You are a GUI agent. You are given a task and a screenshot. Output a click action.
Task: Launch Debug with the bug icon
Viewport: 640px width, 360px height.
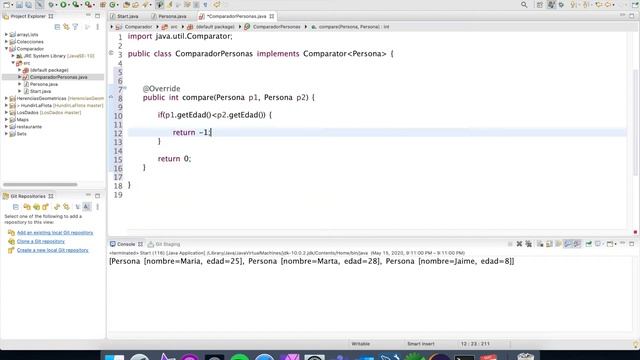[x=51, y=5]
